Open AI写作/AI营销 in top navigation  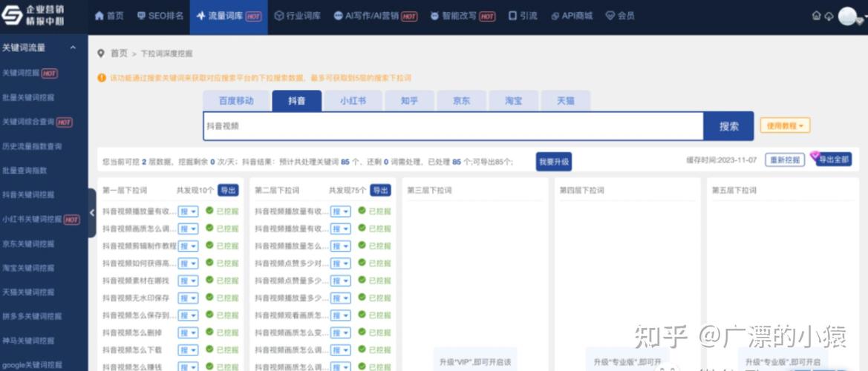375,16
